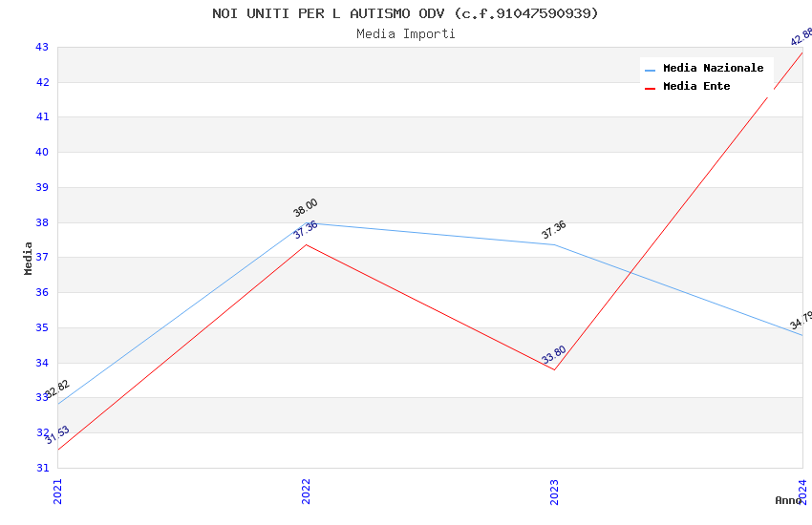Click the 31.53 data label at 2021
Image resolution: width=812 pixels, height=525 pixels.
pos(57,435)
